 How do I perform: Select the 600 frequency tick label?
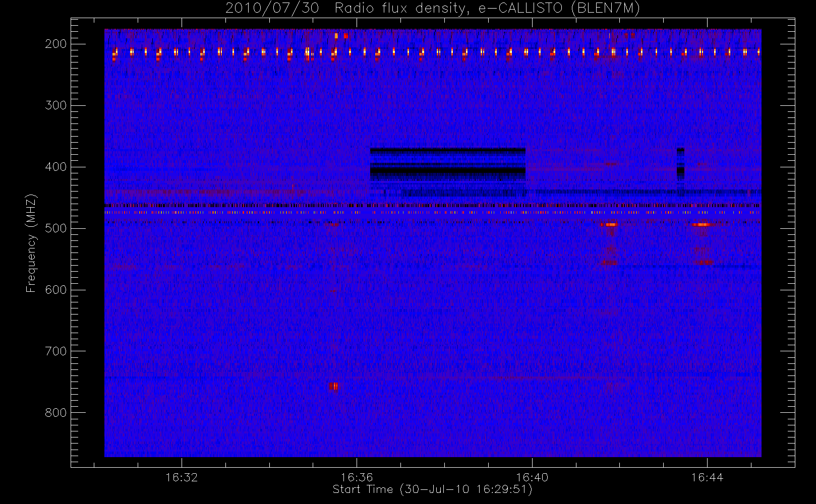(x=56, y=290)
